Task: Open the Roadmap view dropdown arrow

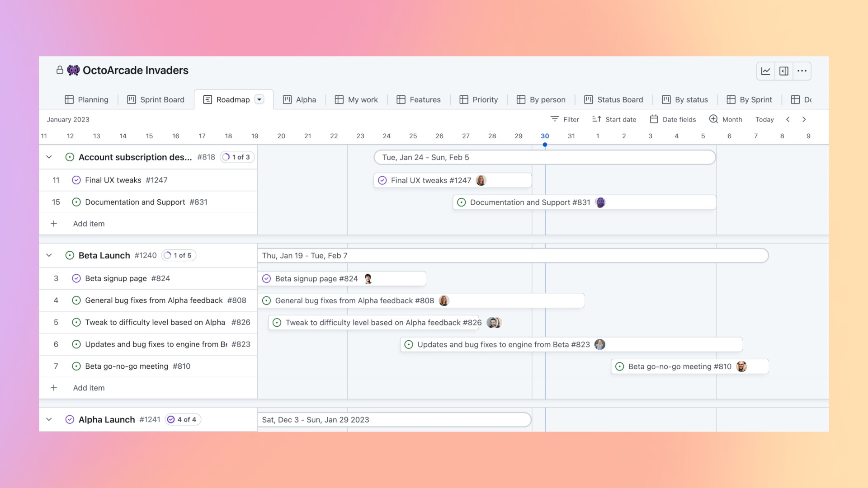Action: 259,99
